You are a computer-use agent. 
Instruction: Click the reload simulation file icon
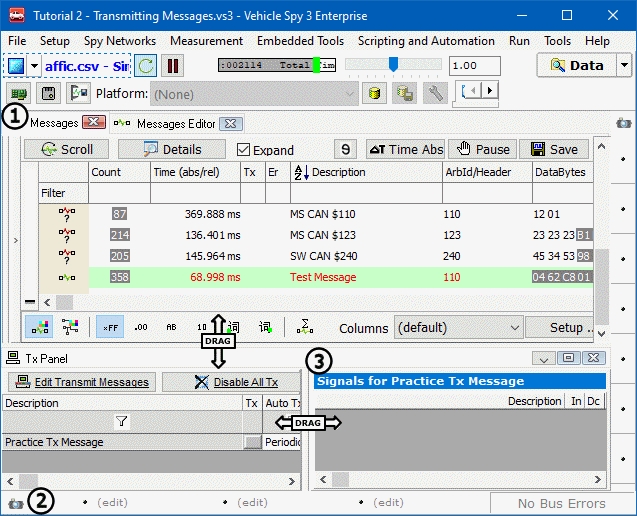[145, 66]
